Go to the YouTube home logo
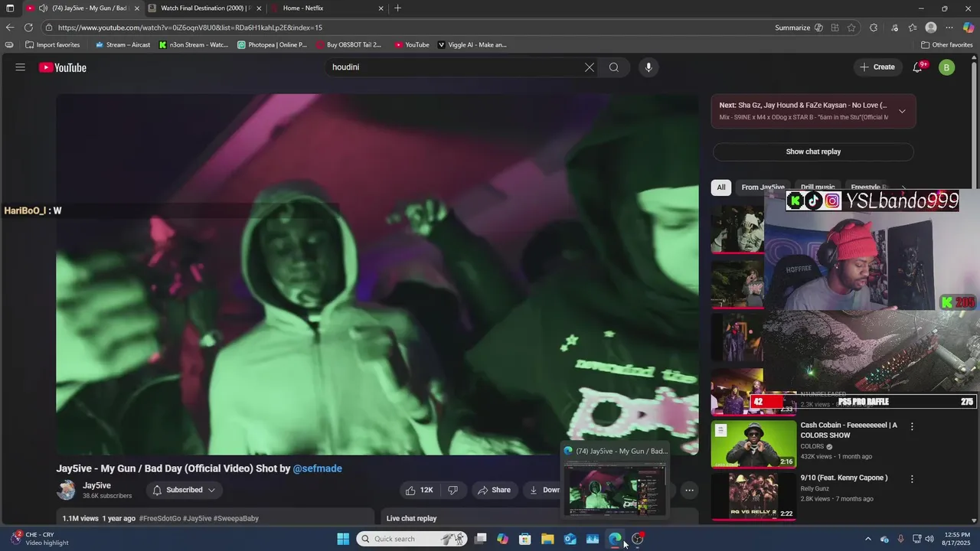The width and height of the screenshot is (980, 551). (x=63, y=67)
